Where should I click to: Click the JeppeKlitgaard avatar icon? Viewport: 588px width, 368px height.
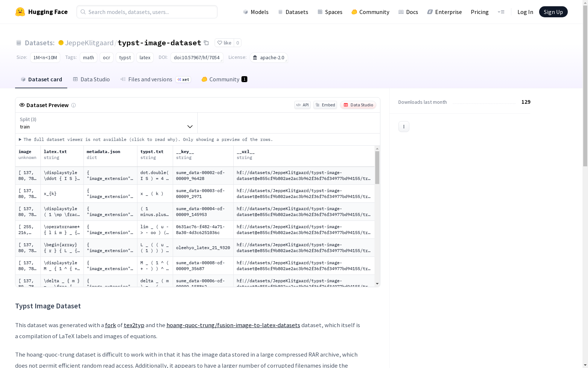click(61, 43)
